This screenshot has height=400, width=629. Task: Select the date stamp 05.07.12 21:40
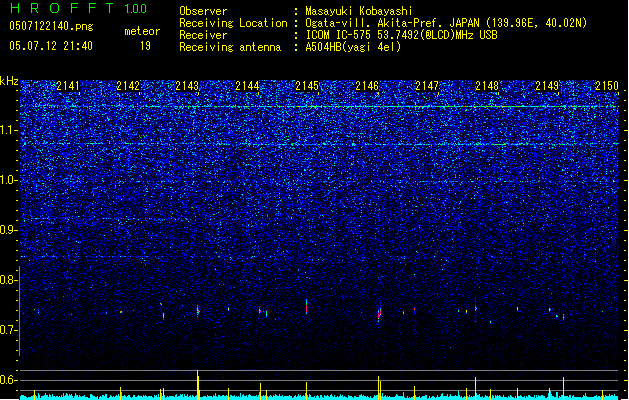click(x=51, y=45)
